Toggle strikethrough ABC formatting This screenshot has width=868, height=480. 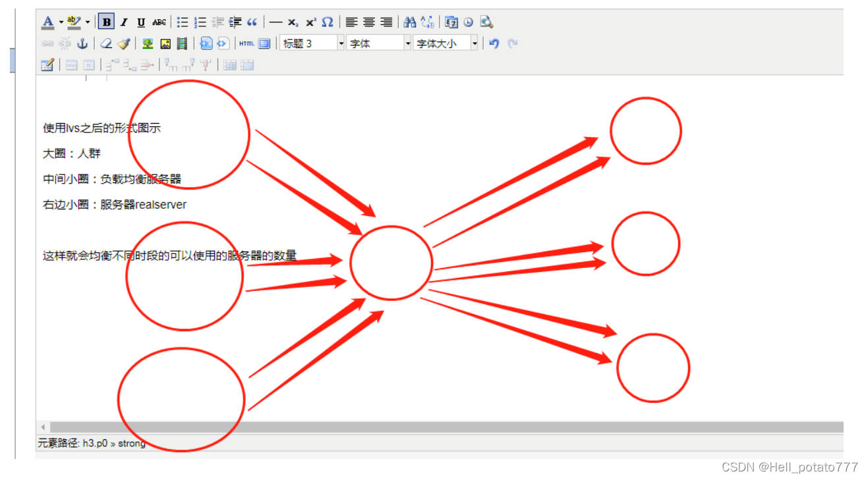pos(159,22)
